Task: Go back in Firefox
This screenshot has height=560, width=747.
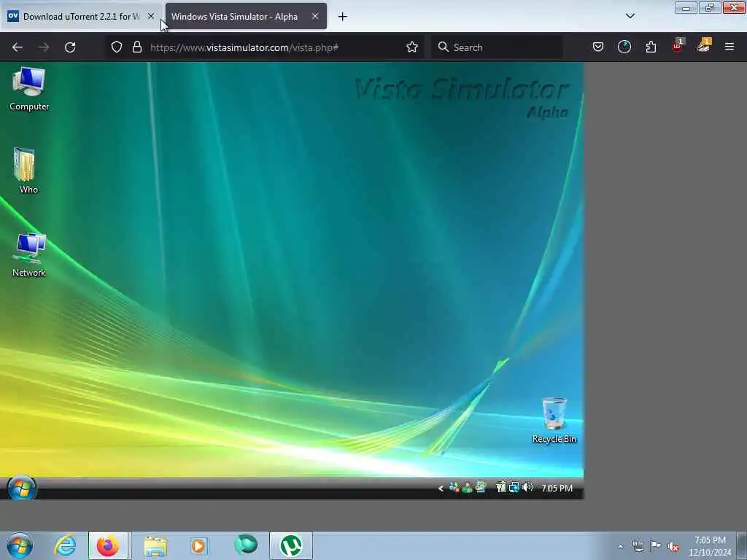Action: pyautogui.click(x=18, y=47)
